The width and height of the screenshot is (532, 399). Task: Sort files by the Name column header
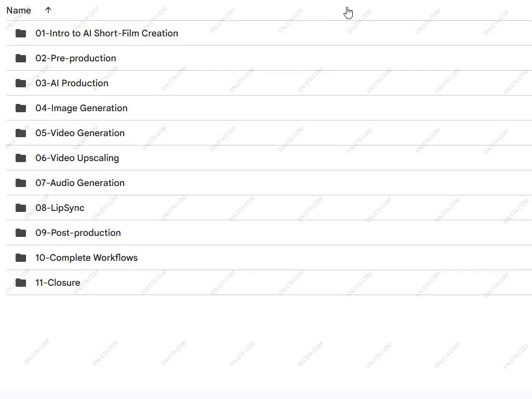point(19,10)
